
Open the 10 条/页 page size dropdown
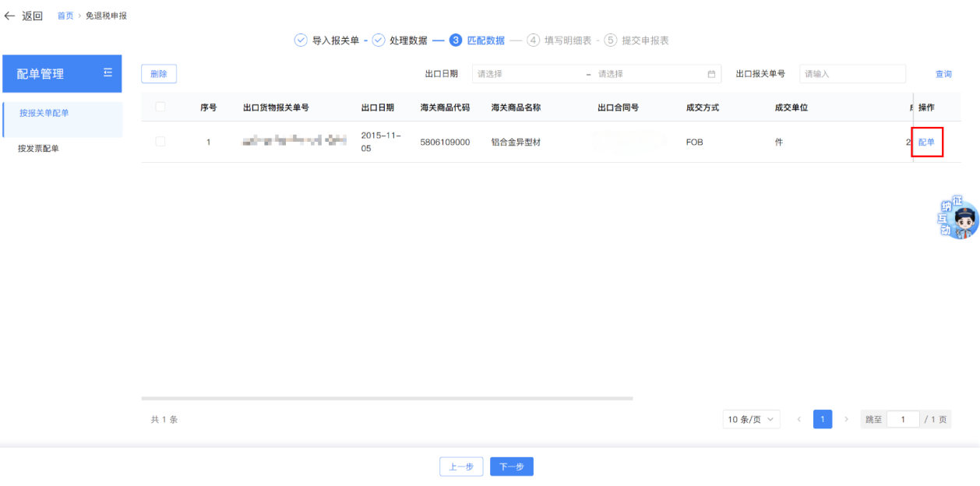pos(751,420)
